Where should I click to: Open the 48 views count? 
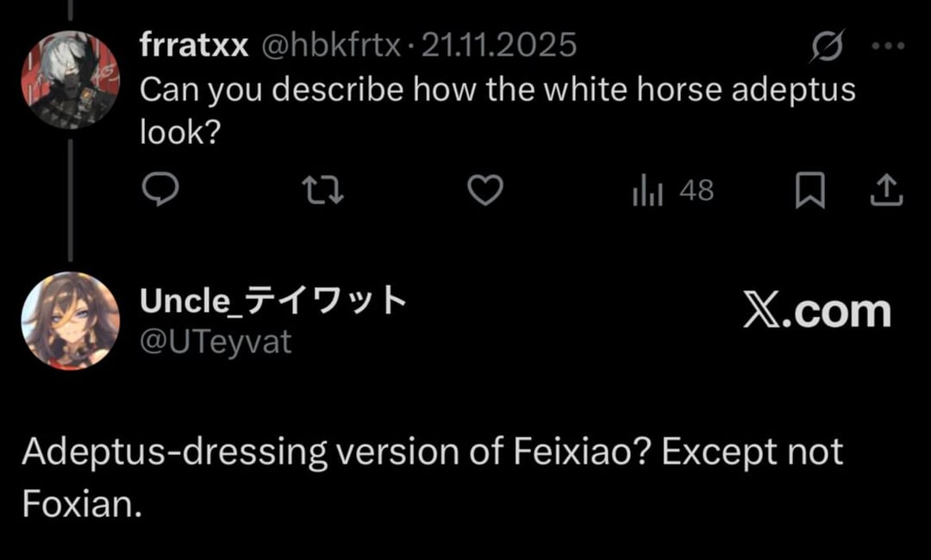pos(697,190)
